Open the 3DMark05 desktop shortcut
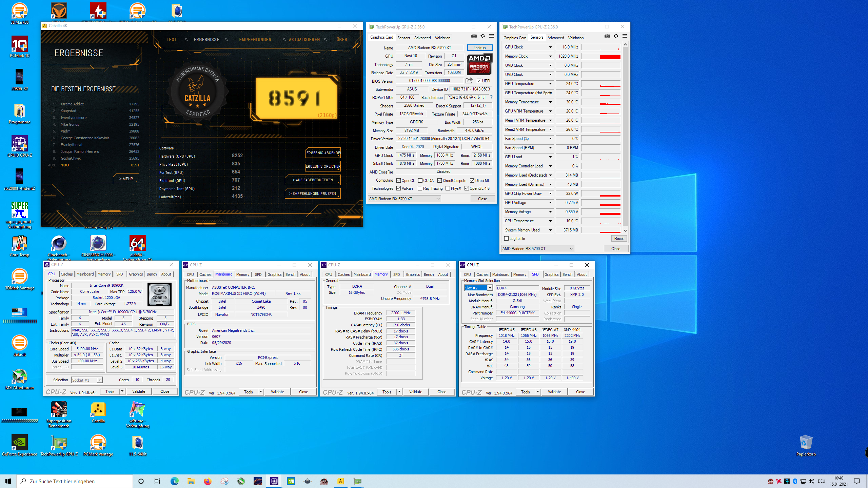868x488 pixels. (x=19, y=14)
